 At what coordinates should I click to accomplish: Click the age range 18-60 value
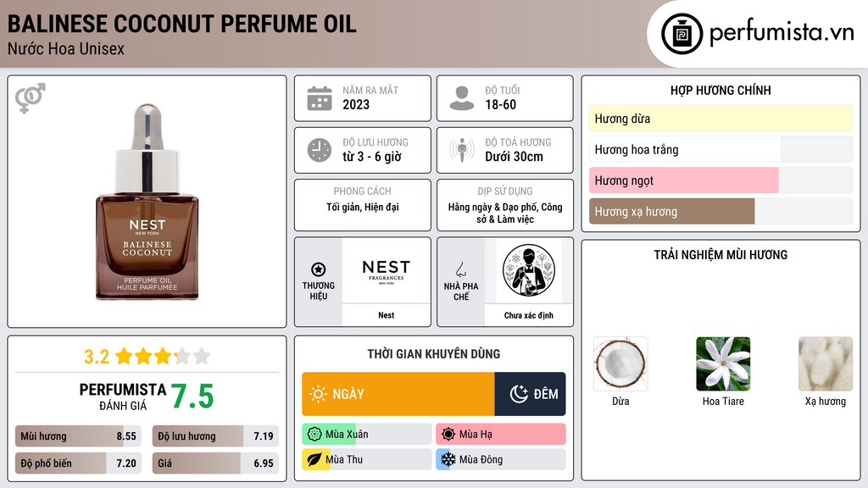pos(500,104)
